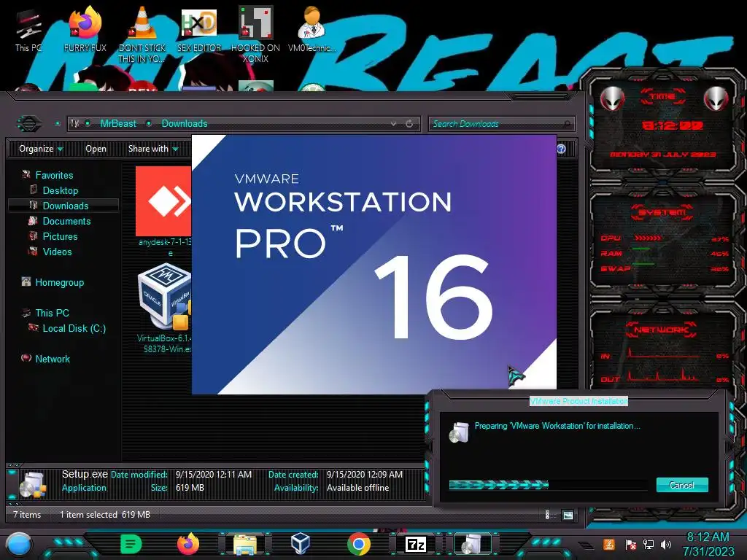The width and height of the screenshot is (747, 560).
Task: Launch the FURRY FUX Firefox shortcut
Action: (85, 29)
